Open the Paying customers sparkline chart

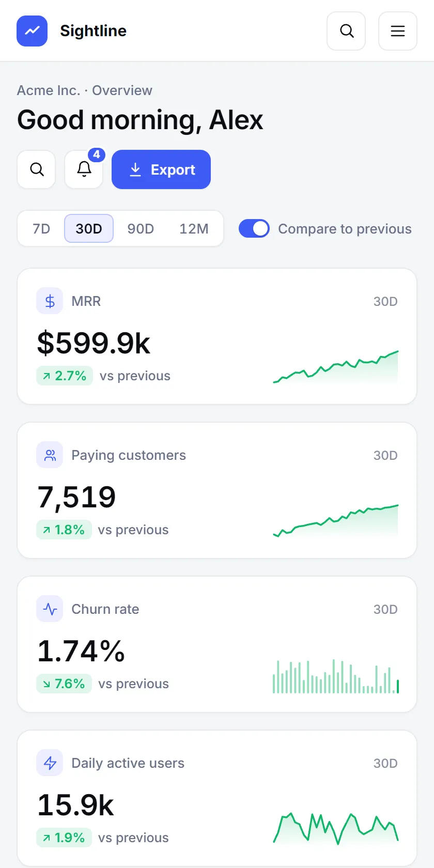[x=336, y=521]
